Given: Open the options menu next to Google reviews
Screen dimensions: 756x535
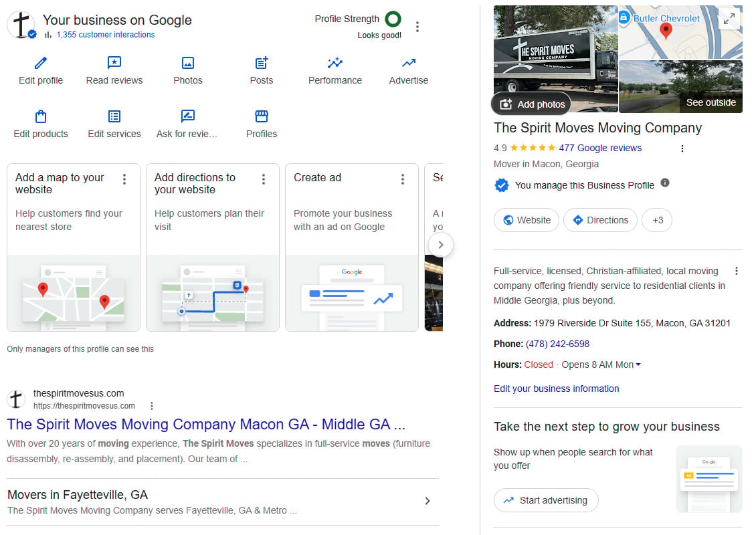Looking at the screenshot, I should [x=682, y=148].
